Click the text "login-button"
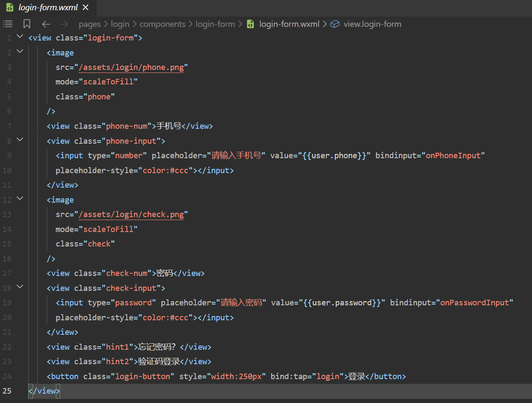The height and width of the screenshot is (403, 532). 142,377
